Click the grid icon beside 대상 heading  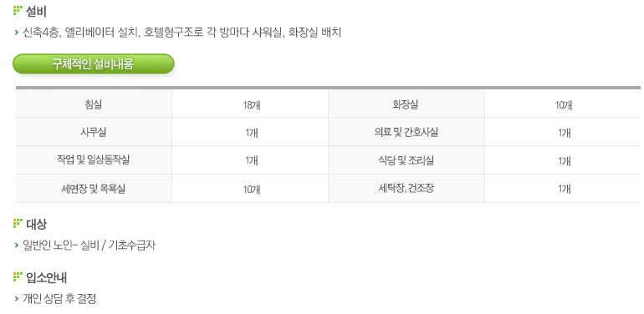point(18,224)
